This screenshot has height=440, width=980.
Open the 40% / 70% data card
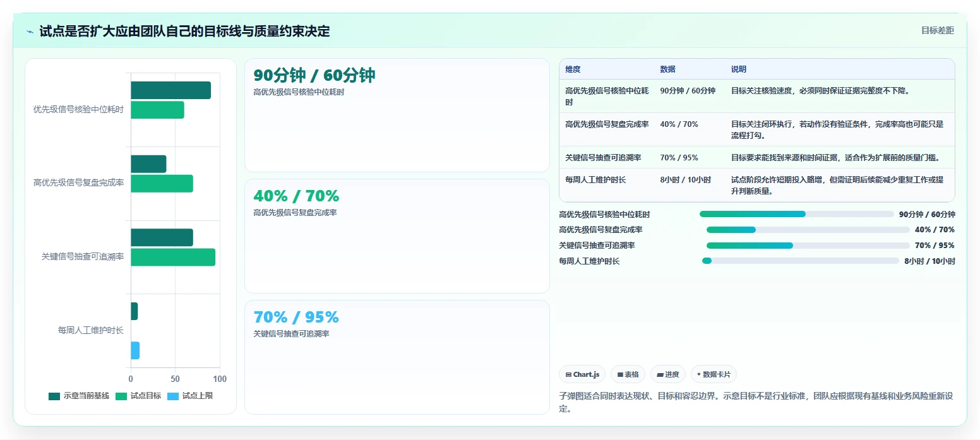[397, 236]
